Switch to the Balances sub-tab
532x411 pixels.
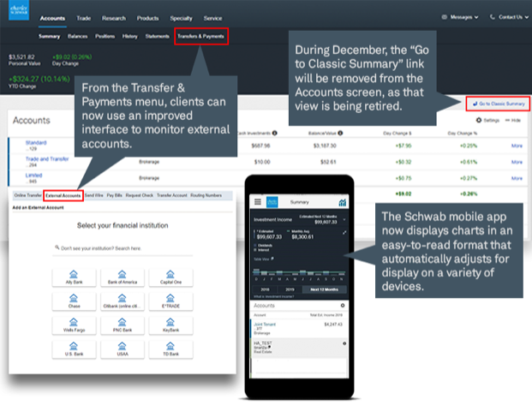click(77, 36)
